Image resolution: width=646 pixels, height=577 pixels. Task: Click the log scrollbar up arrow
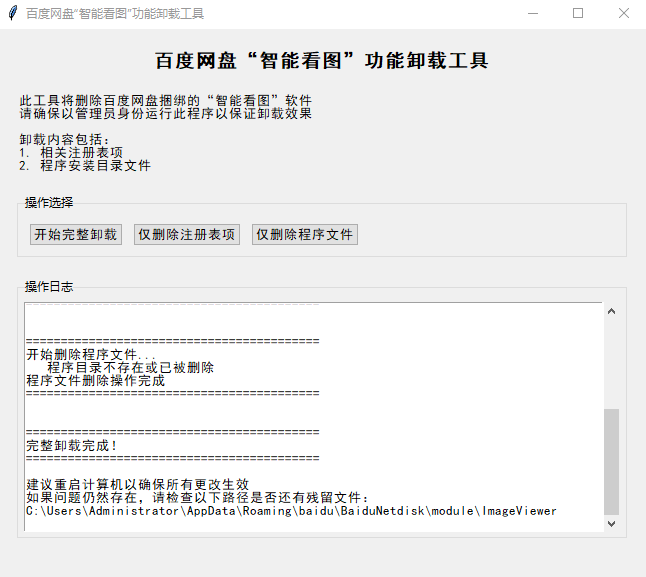pos(611,311)
